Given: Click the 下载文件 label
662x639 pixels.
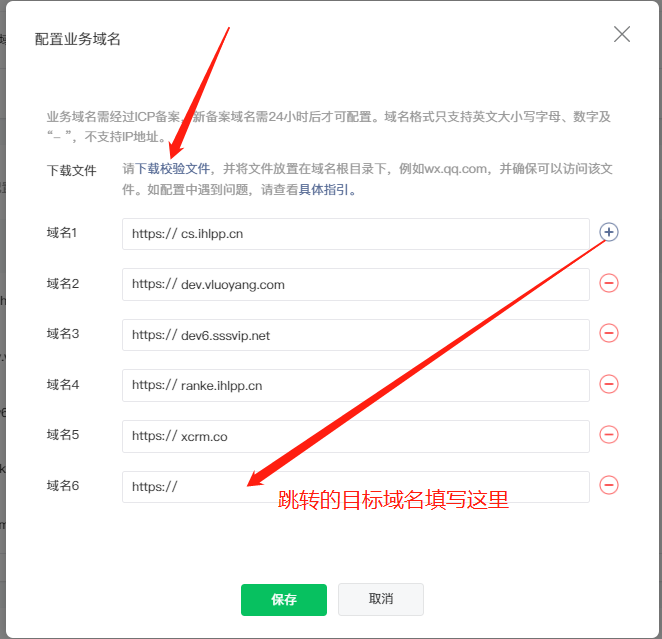Looking at the screenshot, I should point(72,171).
